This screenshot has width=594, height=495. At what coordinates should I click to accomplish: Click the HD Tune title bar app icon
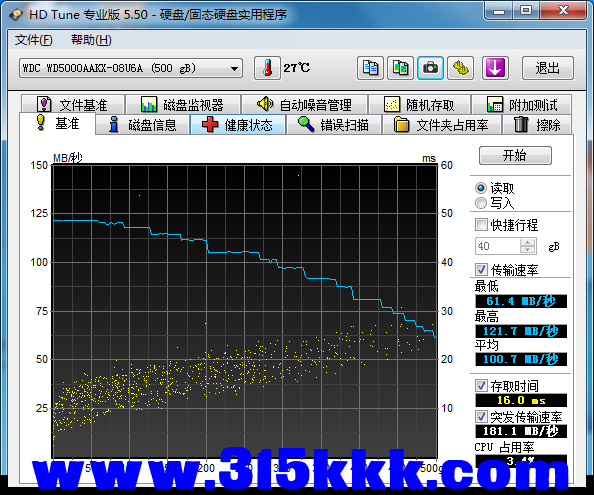[16, 15]
